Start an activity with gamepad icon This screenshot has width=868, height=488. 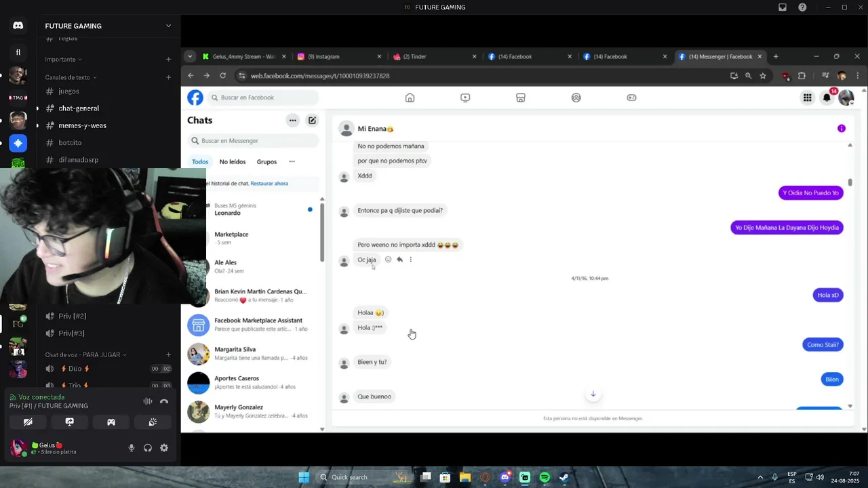[111, 422]
